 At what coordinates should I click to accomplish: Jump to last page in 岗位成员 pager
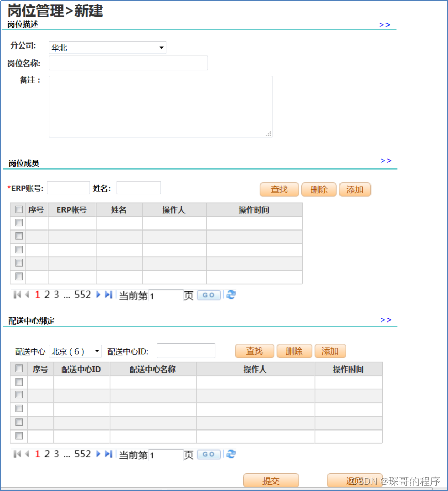[109, 295]
